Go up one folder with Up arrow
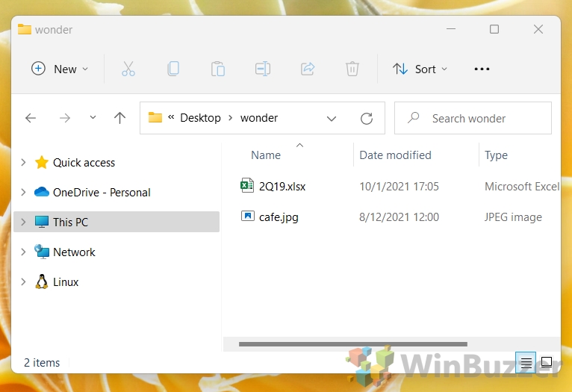Image resolution: width=572 pixels, height=392 pixels. (119, 118)
